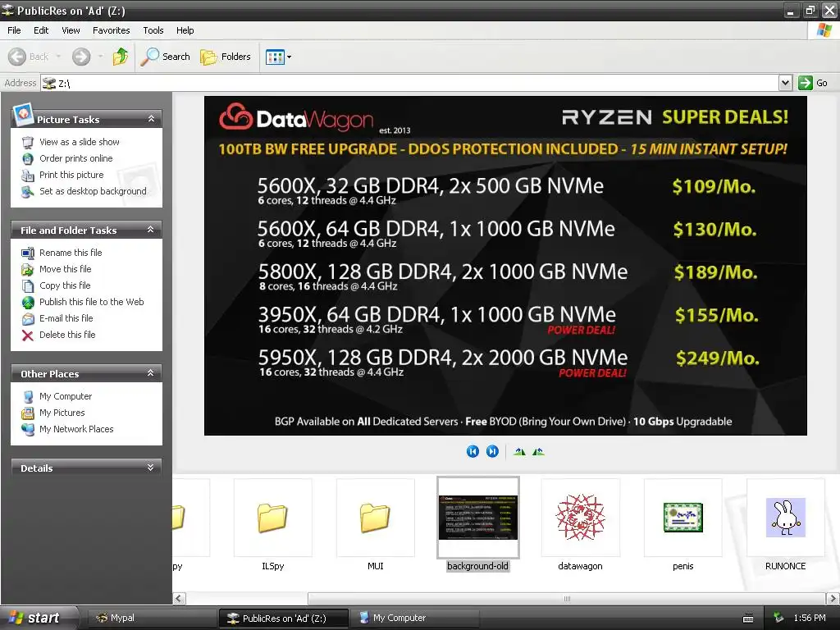Collapse the Picture Tasks panel
Screen dimensions: 840x630
tap(151, 119)
